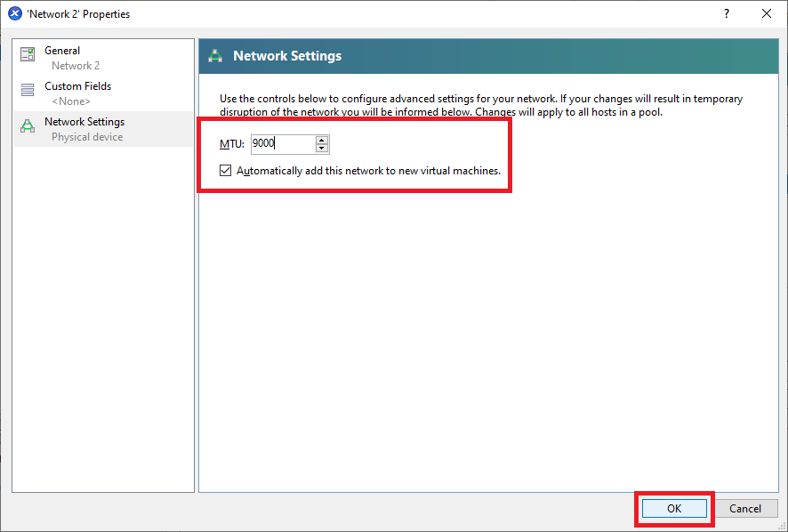Click the Network Settings sidebar icon
Screen dimensions: 788x532
coord(28,127)
